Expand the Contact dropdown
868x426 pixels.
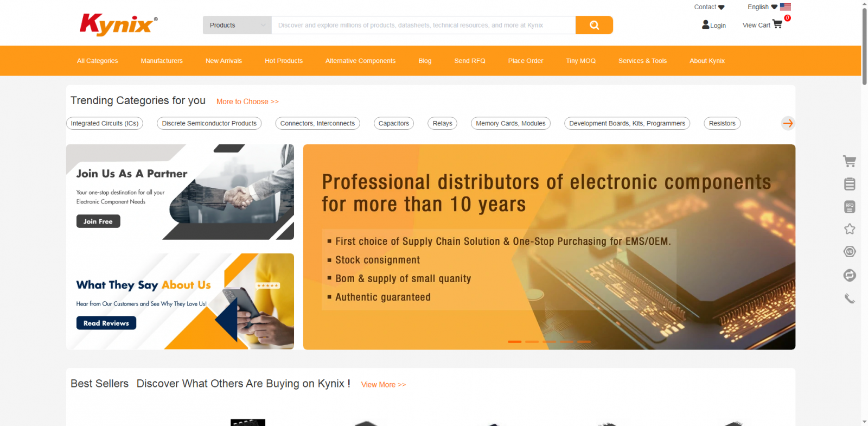click(709, 7)
